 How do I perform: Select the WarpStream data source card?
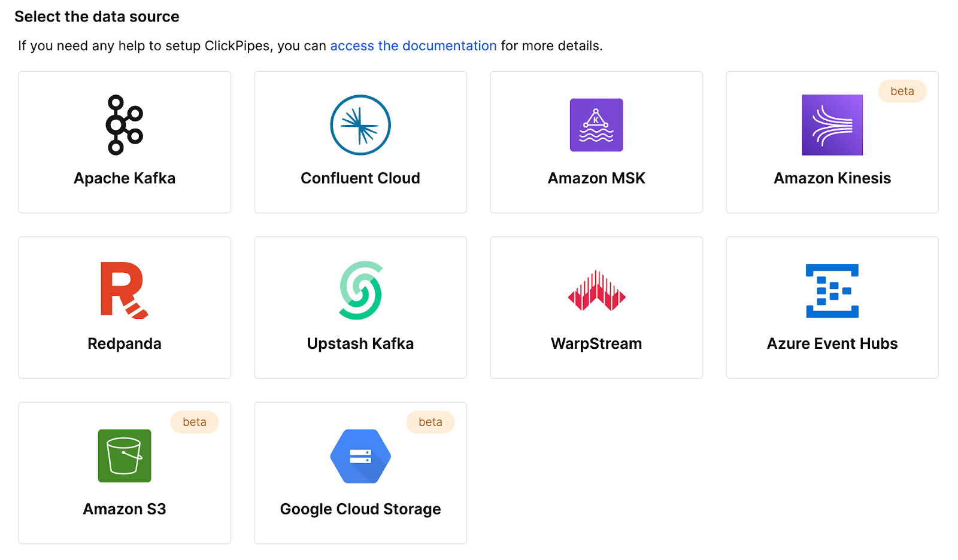click(596, 308)
